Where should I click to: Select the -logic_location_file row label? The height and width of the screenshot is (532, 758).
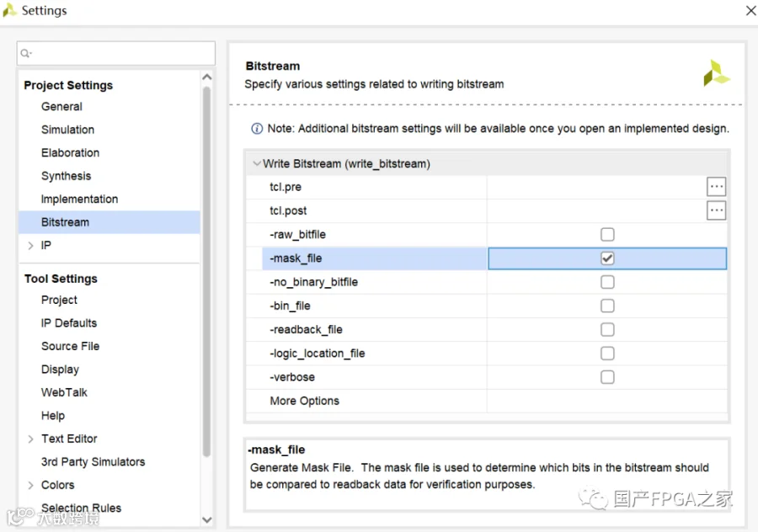[x=318, y=354]
